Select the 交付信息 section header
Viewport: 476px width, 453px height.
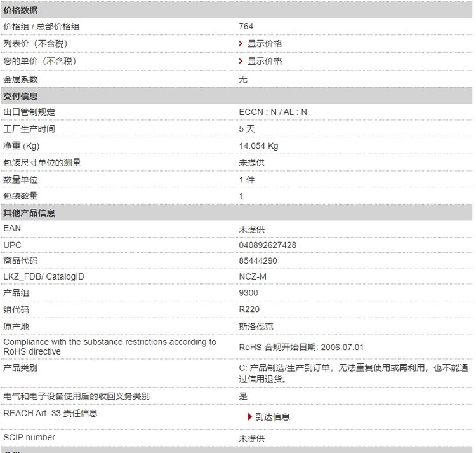[x=21, y=96]
